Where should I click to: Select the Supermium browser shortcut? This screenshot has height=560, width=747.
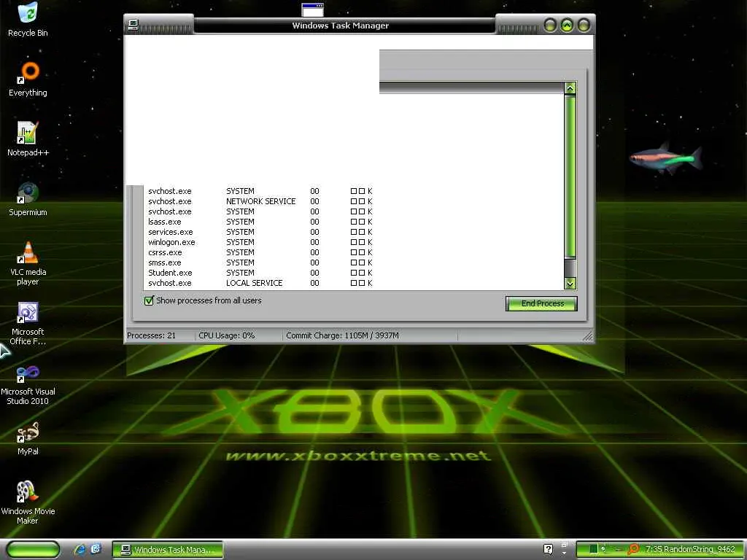point(28,198)
